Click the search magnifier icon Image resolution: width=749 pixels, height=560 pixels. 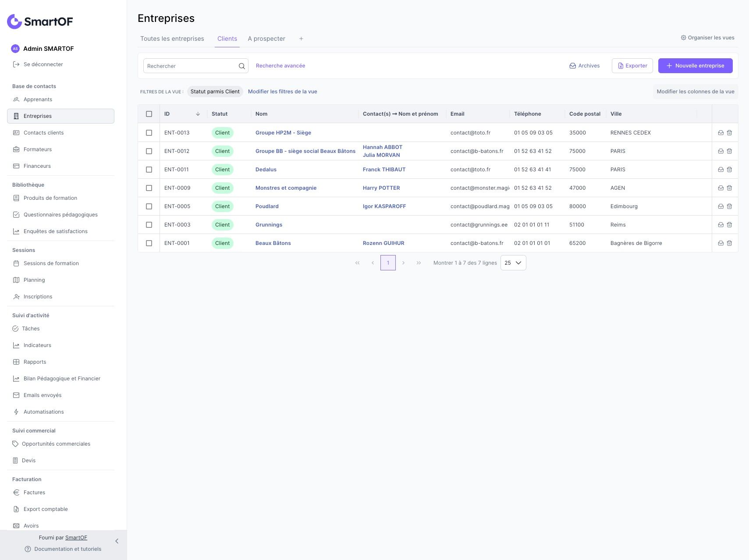pyautogui.click(x=241, y=66)
